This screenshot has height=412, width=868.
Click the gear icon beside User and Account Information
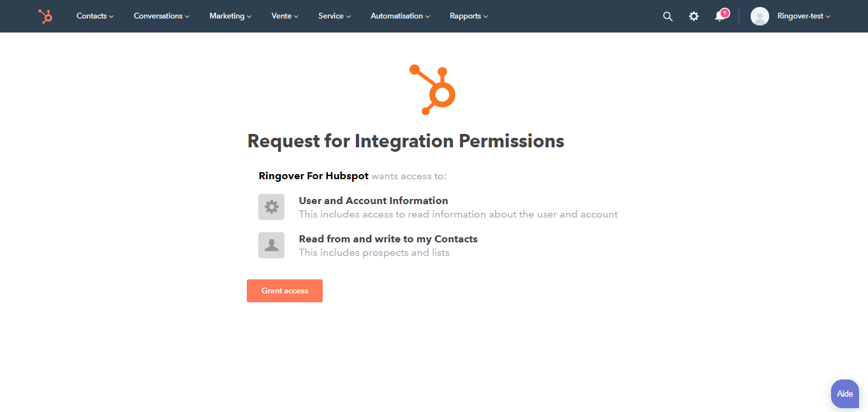coord(271,207)
